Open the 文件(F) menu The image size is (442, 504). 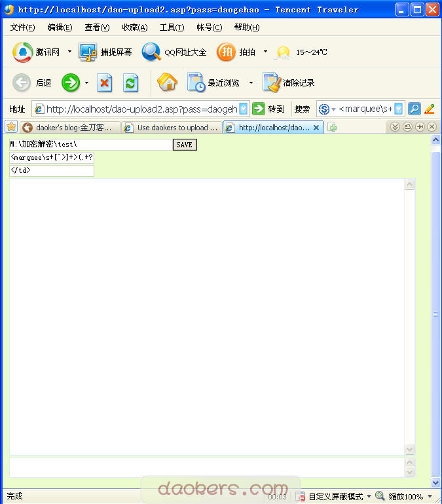click(22, 27)
